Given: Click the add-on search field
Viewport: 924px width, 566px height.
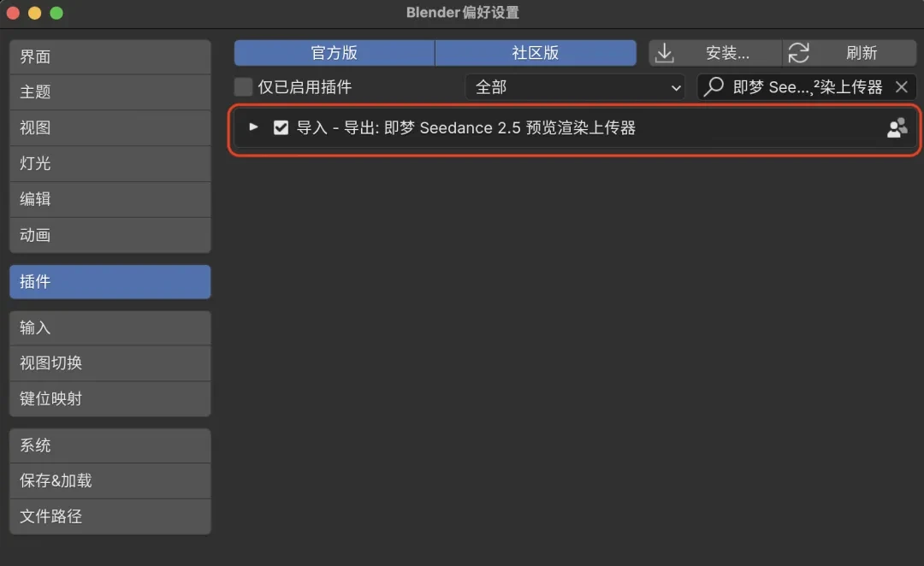Looking at the screenshot, I should click(x=807, y=87).
